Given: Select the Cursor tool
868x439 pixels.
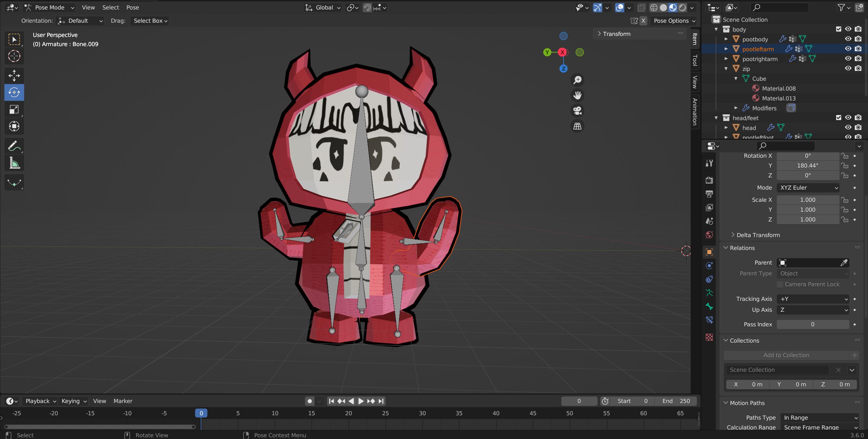Looking at the screenshot, I should (14, 56).
